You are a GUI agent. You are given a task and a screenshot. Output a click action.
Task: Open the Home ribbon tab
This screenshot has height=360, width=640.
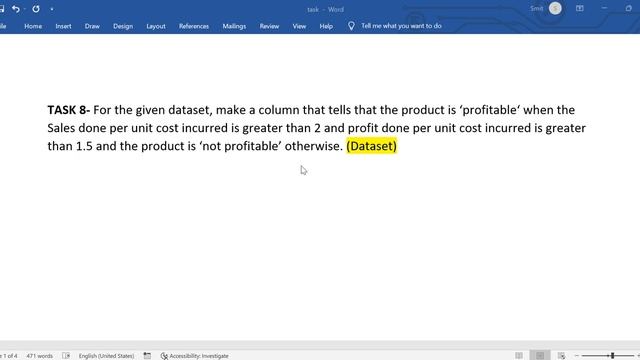tap(33, 26)
